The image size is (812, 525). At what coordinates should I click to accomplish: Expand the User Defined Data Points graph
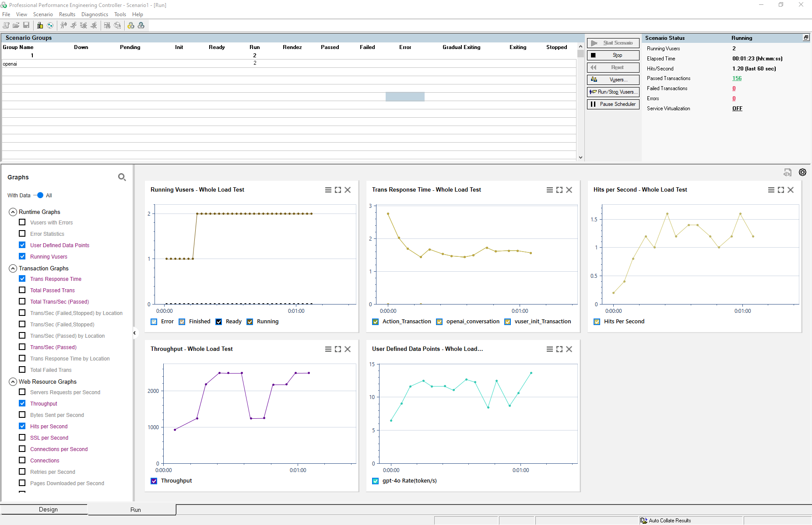(x=559, y=349)
